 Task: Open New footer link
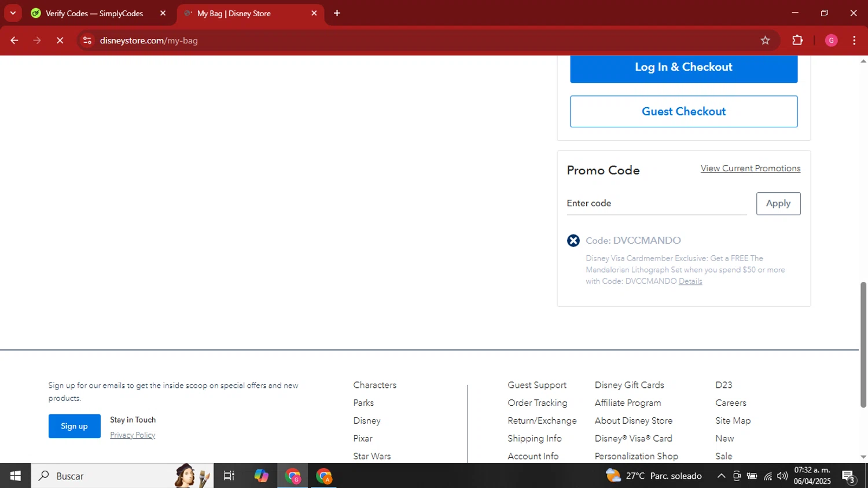[724, 439]
